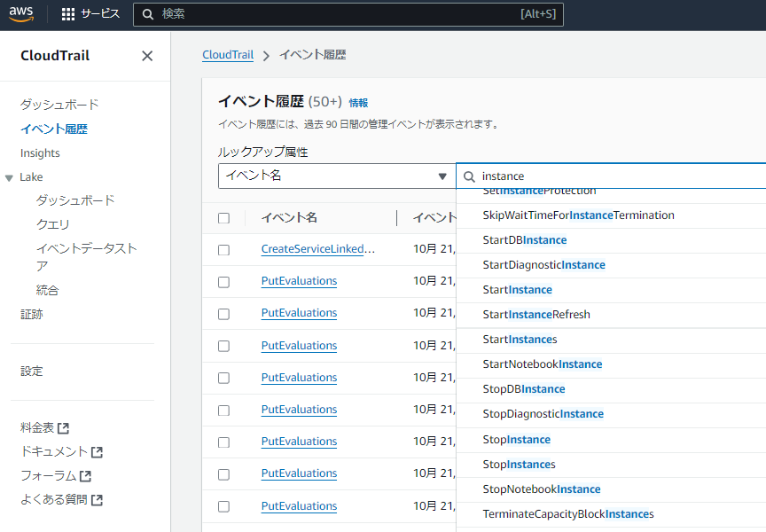
Task: Click the AWS logo home icon
Action: (21, 13)
